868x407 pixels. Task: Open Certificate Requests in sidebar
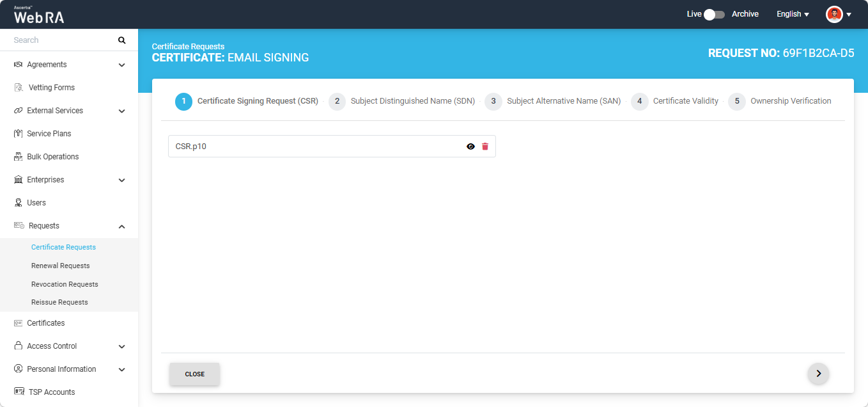point(63,247)
